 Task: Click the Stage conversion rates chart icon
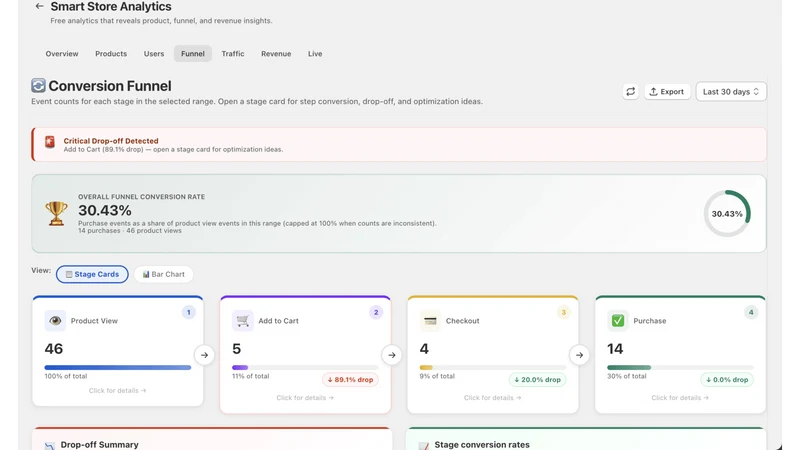tap(423, 445)
